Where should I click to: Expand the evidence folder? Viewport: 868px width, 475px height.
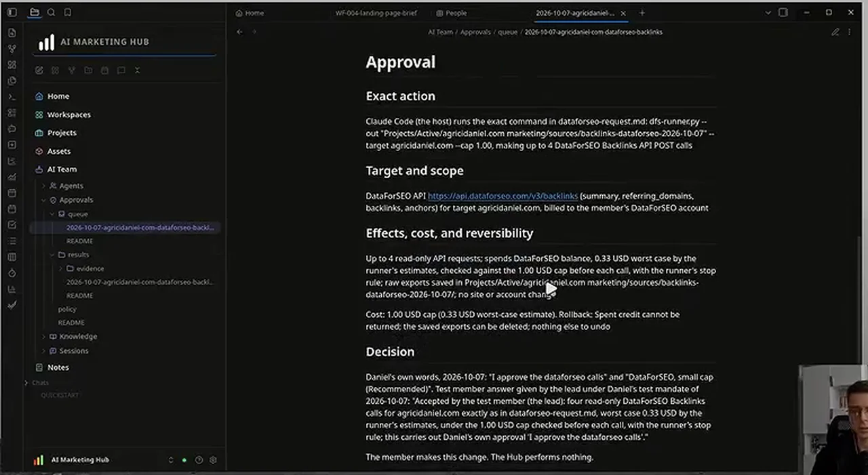tap(60, 268)
